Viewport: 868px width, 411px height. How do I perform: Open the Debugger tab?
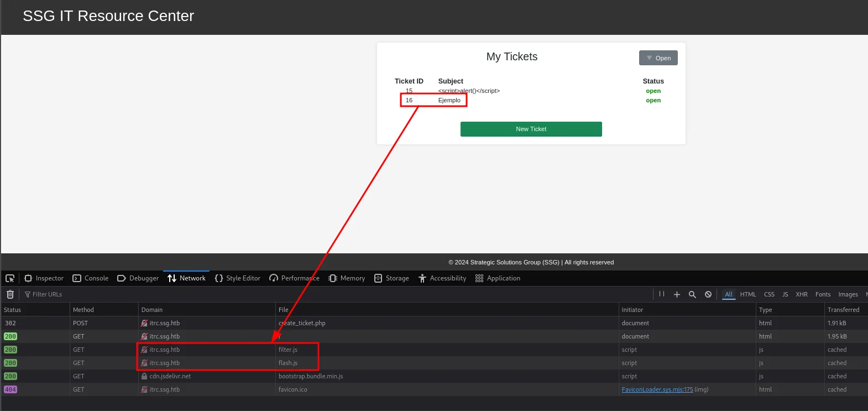(138, 278)
